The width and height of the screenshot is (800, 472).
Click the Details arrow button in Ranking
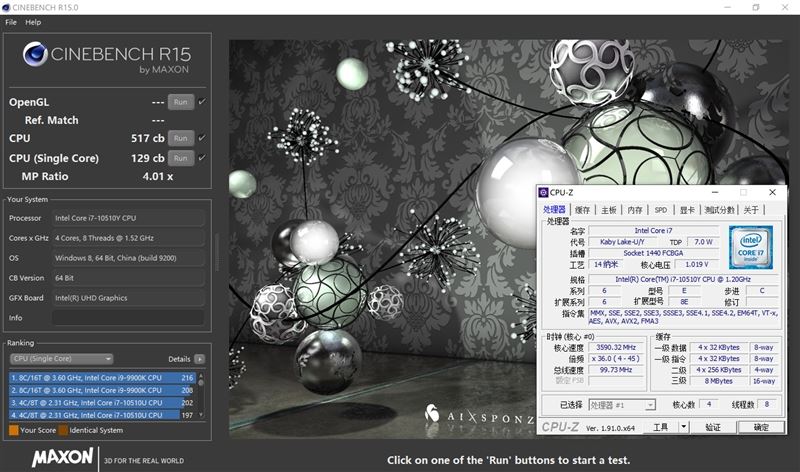[x=199, y=359]
